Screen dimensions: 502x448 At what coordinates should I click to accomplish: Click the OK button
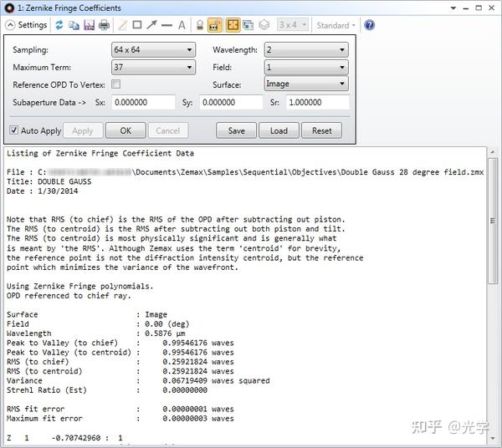(125, 130)
